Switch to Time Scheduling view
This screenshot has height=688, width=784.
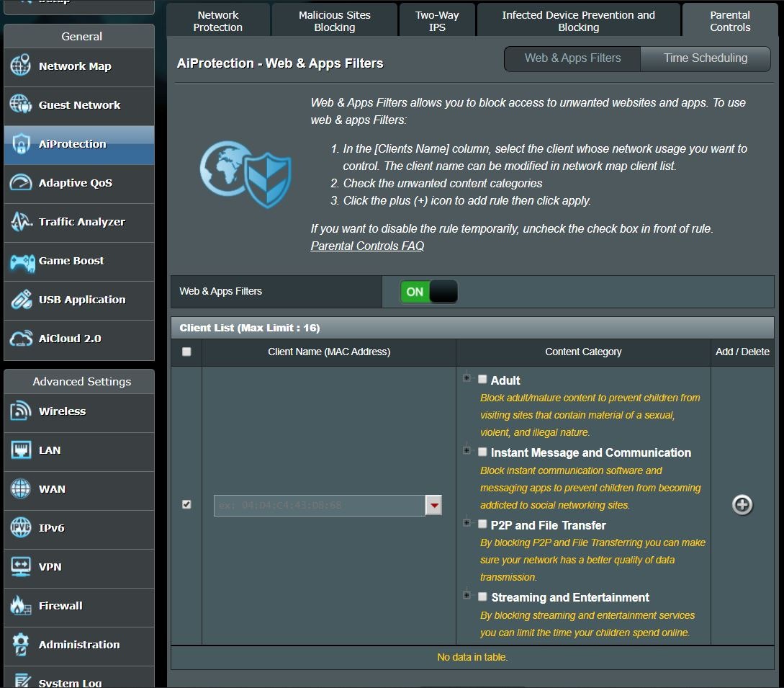(x=705, y=58)
